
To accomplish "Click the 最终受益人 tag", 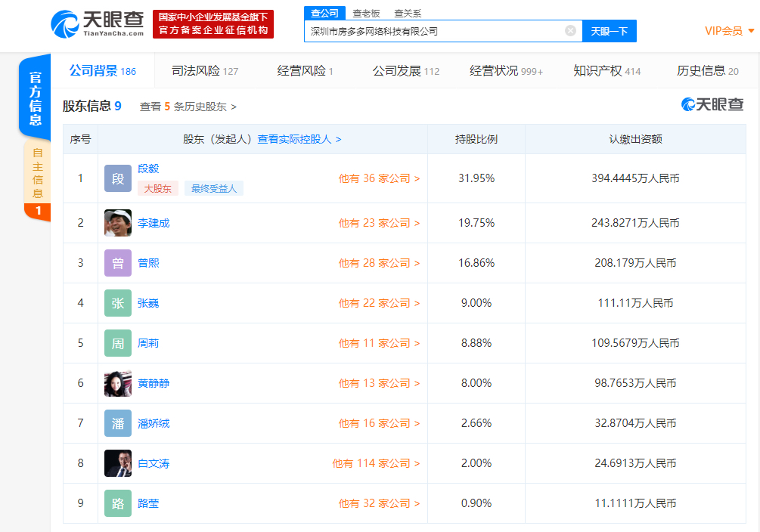I will [x=214, y=188].
